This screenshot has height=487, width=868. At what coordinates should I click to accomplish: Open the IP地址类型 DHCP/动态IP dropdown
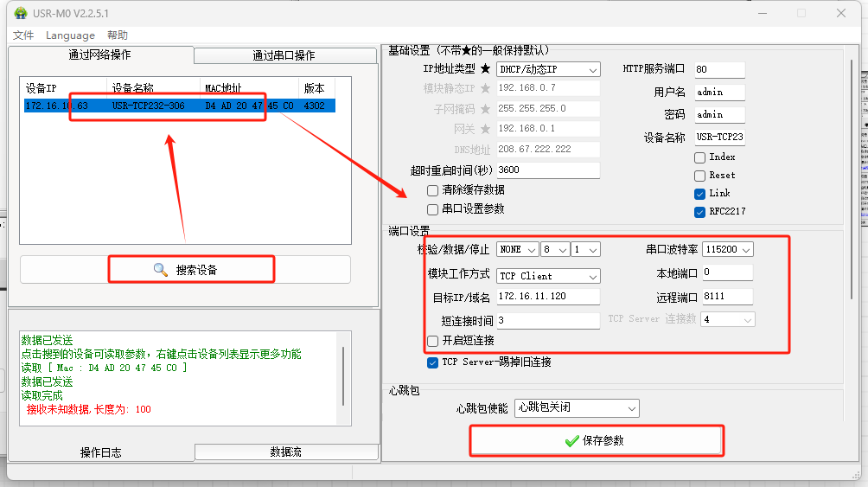(548, 70)
